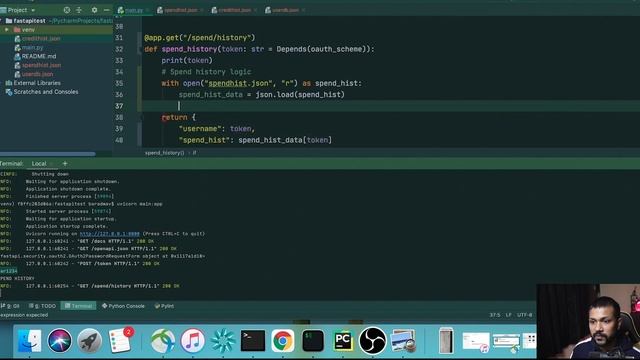Click the spend_history() breadcrumb
Viewport: 640px width, 360px height.
[x=164, y=153]
